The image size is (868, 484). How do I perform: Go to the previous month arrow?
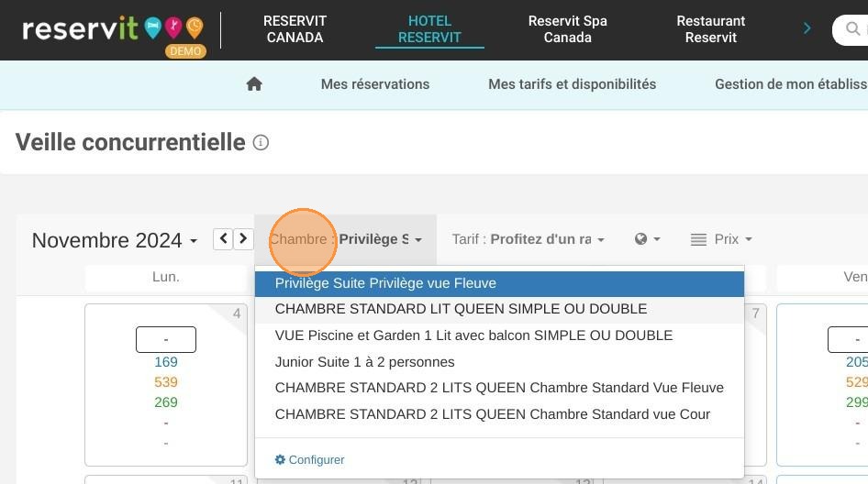(223, 239)
